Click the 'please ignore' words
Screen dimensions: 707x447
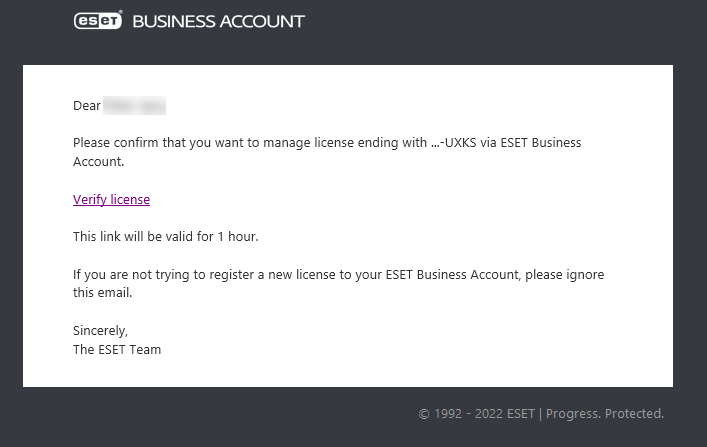565,275
